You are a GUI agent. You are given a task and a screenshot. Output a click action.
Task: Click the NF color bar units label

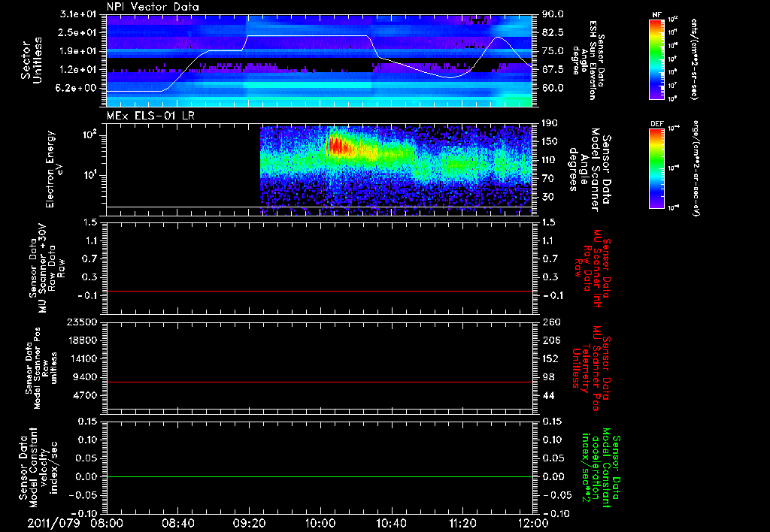coord(694,60)
